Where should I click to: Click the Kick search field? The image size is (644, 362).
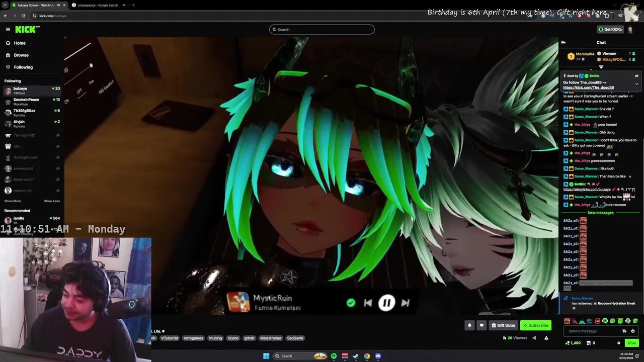point(322,30)
